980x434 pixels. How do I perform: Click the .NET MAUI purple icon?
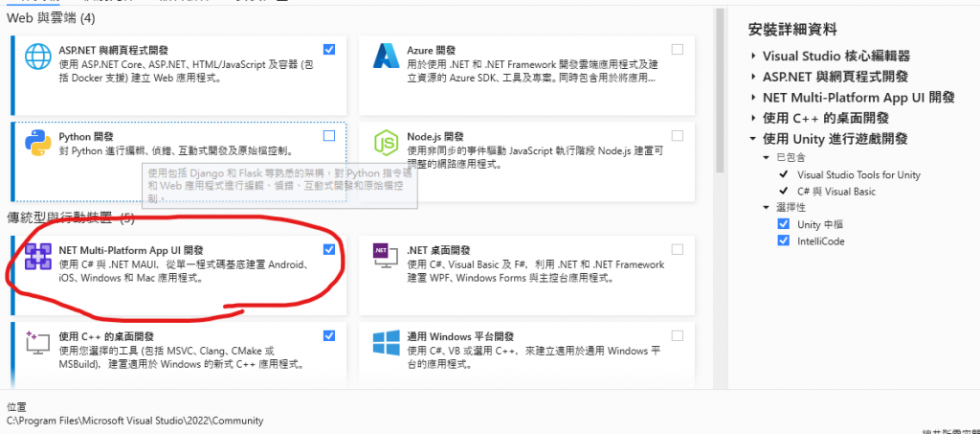pos(38,257)
